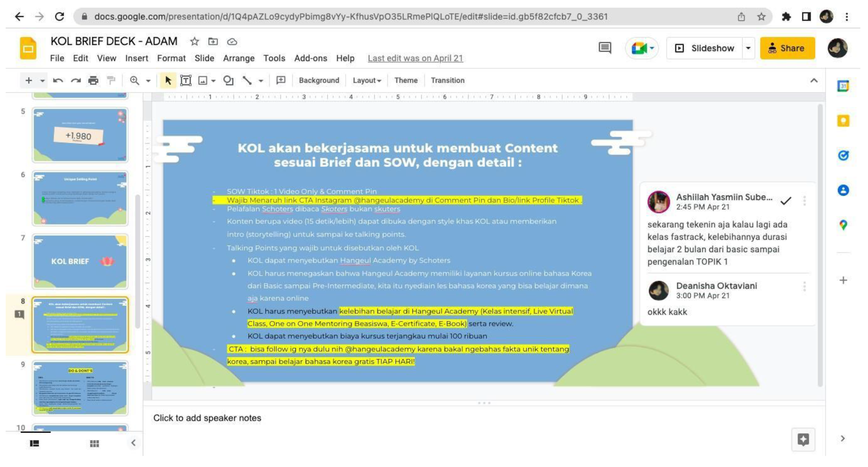868x467 pixels.
Task: Open Google Calendar side panel icon
Action: [x=843, y=86]
